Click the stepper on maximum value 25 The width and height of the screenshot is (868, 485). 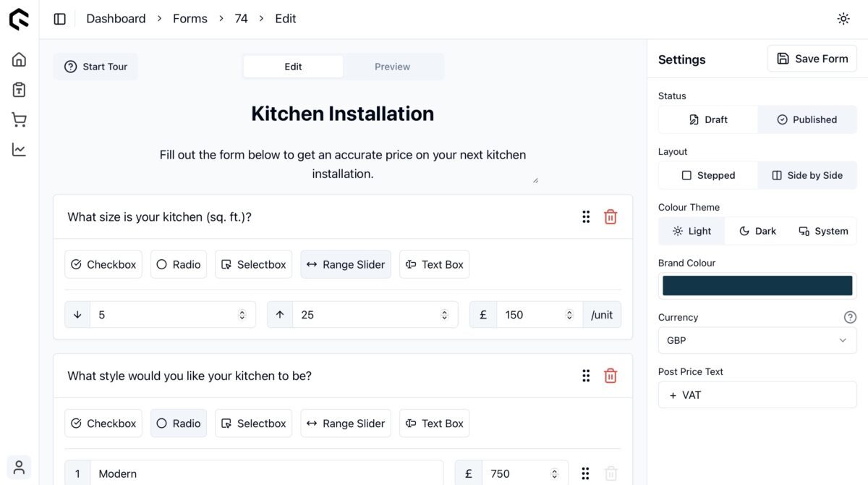click(x=445, y=315)
